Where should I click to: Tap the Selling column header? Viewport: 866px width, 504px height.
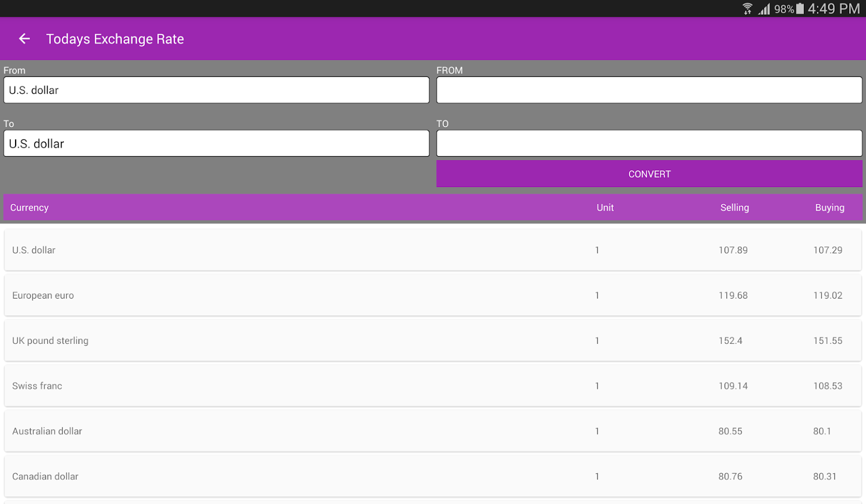734,208
